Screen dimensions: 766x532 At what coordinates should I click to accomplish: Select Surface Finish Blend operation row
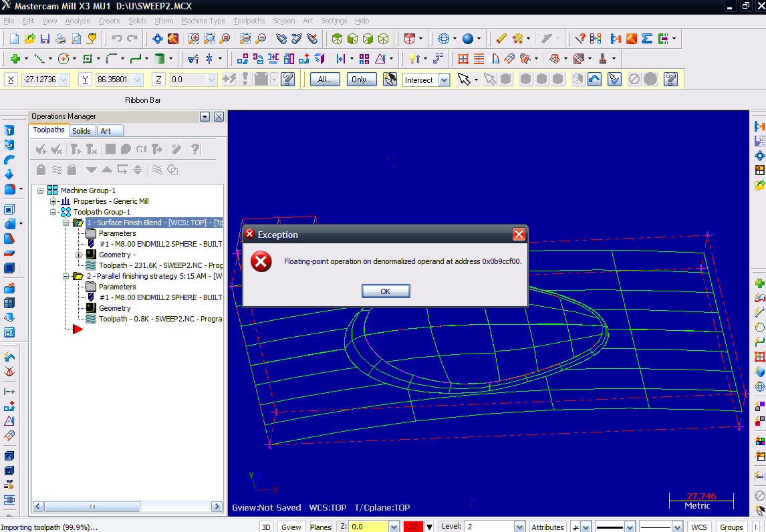[x=154, y=223]
